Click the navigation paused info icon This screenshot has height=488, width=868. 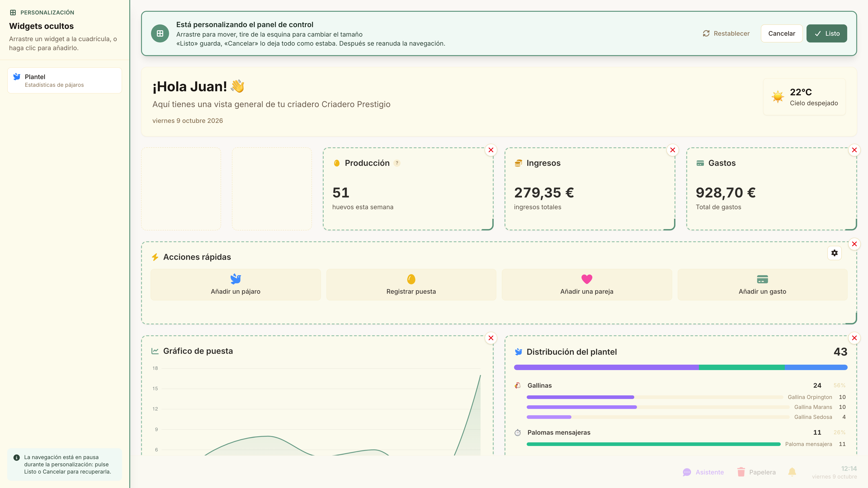17,457
